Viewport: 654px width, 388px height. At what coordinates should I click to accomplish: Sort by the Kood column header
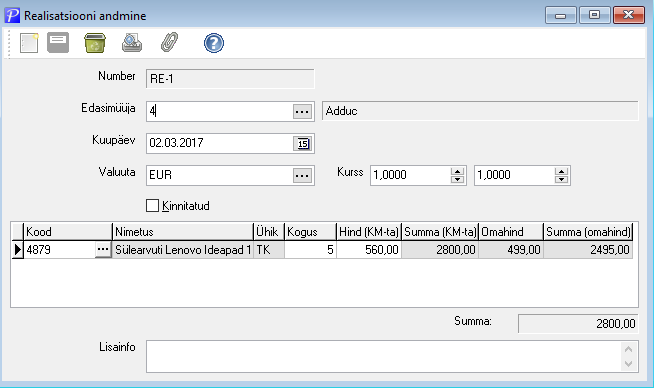[x=68, y=232]
